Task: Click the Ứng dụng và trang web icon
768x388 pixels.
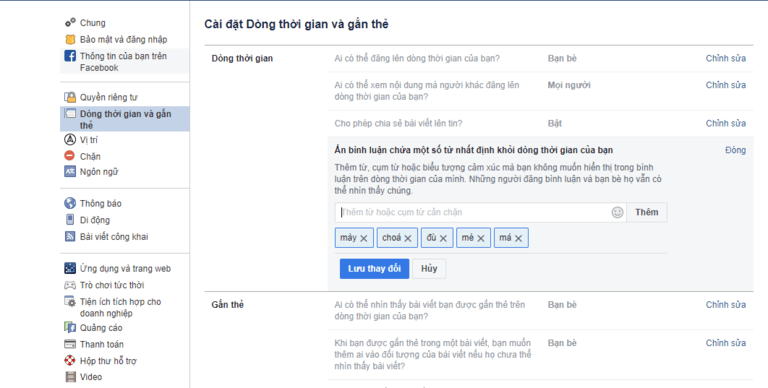Action: (x=70, y=268)
